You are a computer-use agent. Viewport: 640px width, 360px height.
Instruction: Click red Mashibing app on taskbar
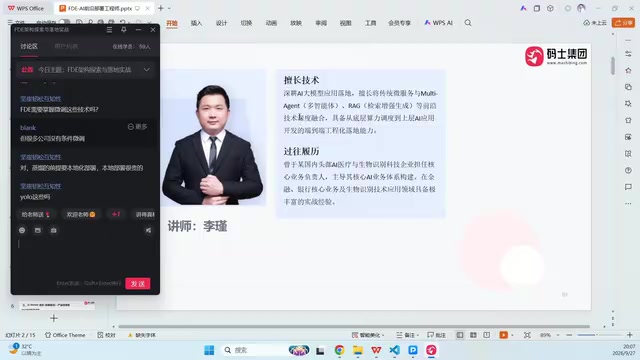pos(431,350)
